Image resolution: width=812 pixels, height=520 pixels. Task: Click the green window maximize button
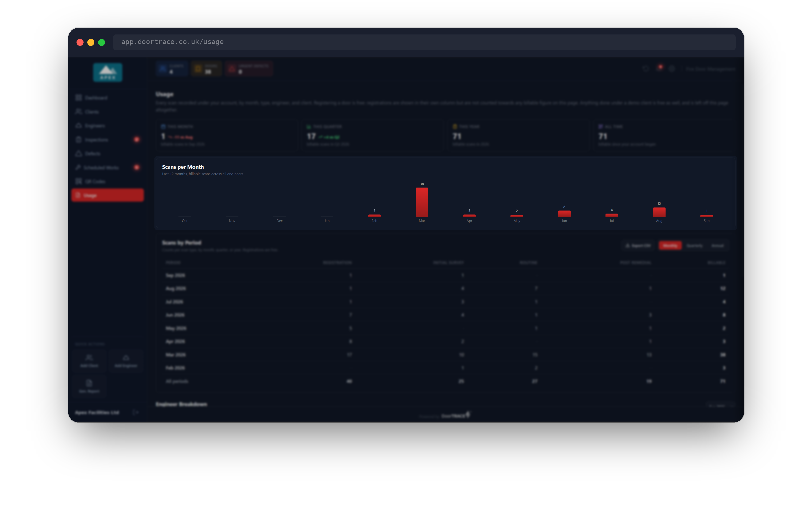102,42
